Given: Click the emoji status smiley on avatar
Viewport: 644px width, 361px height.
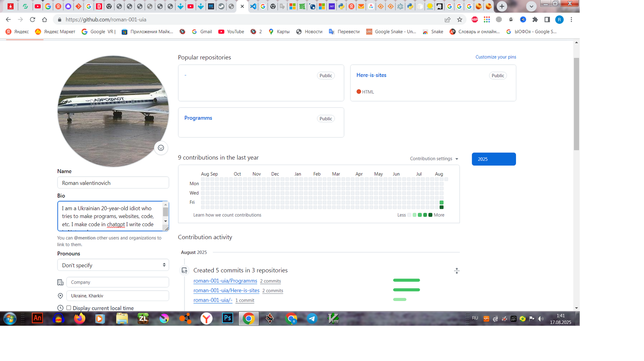Looking at the screenshot, I should pos(161,148).
